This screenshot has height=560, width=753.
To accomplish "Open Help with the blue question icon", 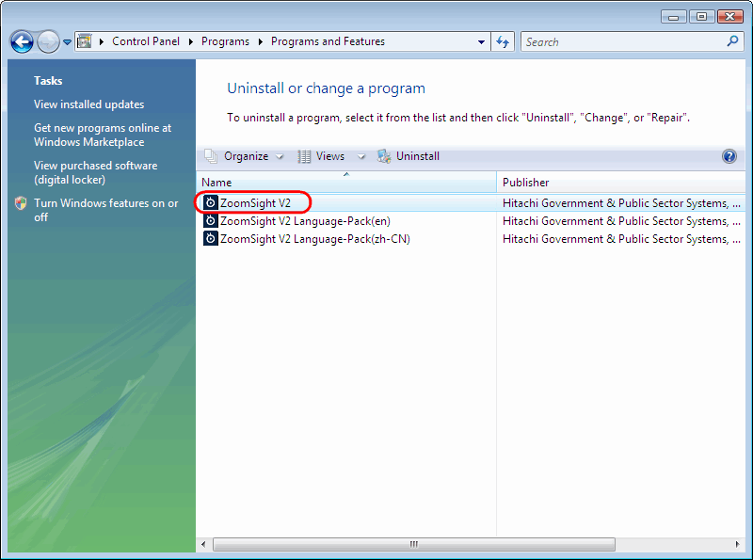I will tap(729, 156).
